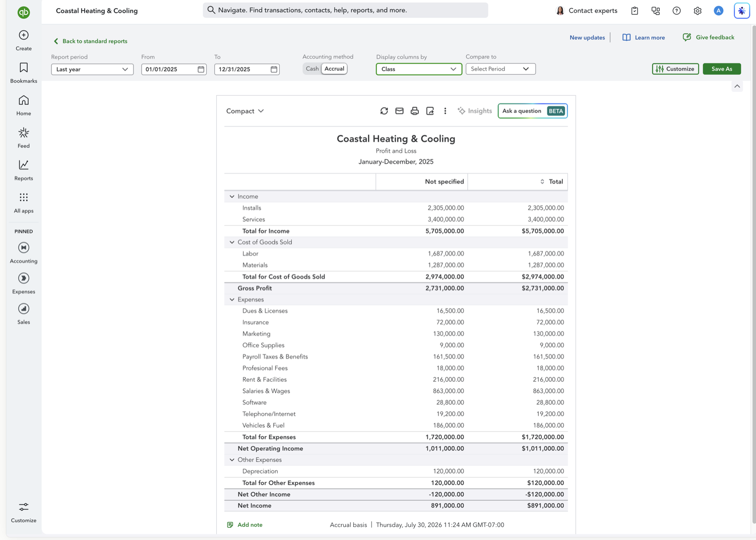
Task: Click the Customize report button
Action: click(x=675, y=69)
